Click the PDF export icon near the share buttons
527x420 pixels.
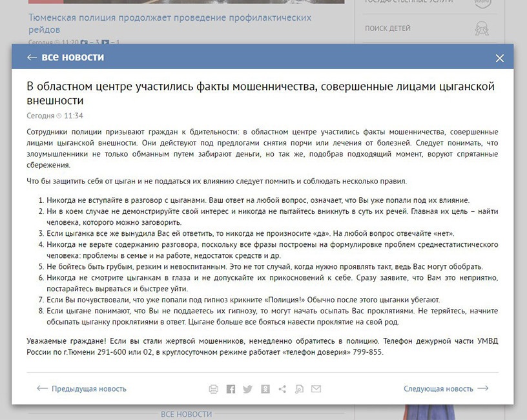tap(298, 388)
